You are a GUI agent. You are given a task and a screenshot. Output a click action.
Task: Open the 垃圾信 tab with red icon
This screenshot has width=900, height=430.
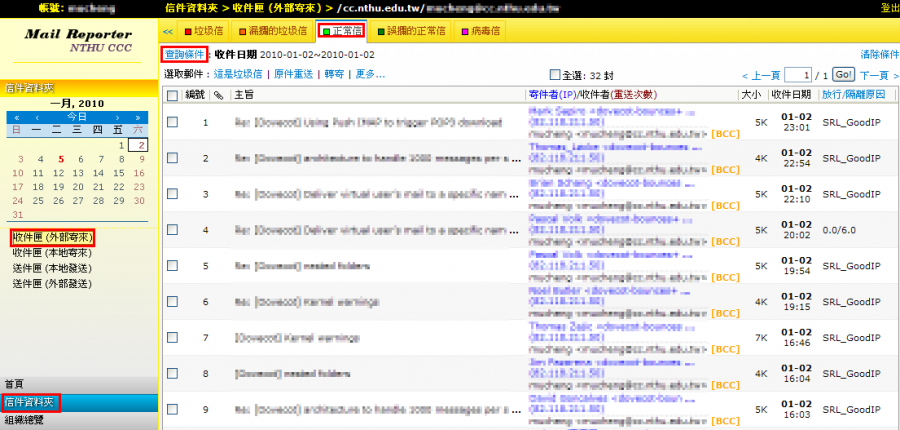(x=203, y=31)
